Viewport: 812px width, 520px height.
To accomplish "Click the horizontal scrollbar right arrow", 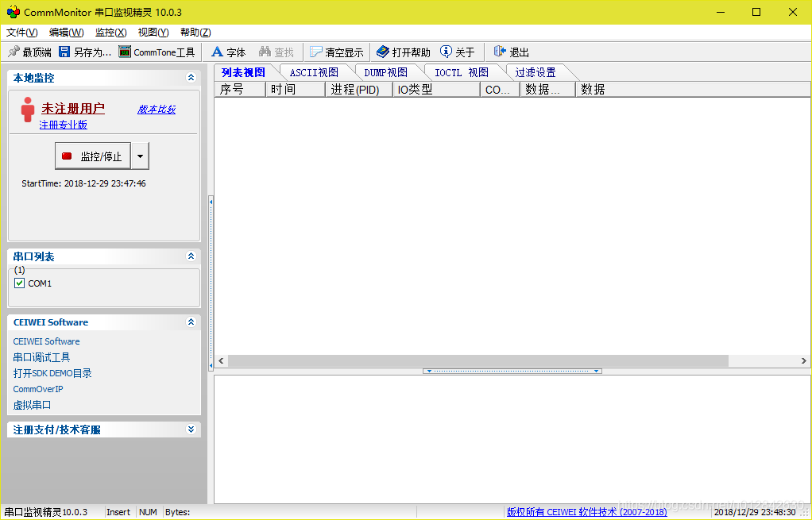I will [x=804, y=360].
